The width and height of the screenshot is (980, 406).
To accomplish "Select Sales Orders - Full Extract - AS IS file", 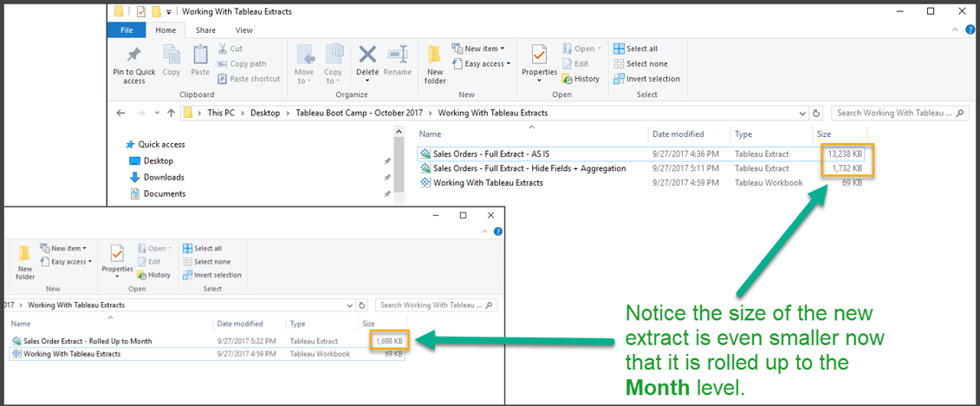I will [490, 154].
